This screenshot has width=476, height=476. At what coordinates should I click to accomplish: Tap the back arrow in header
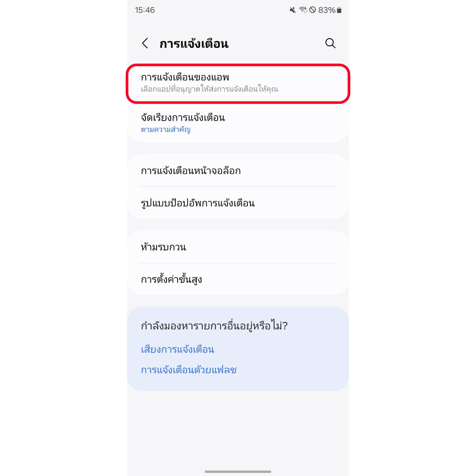tap(145, 43)
